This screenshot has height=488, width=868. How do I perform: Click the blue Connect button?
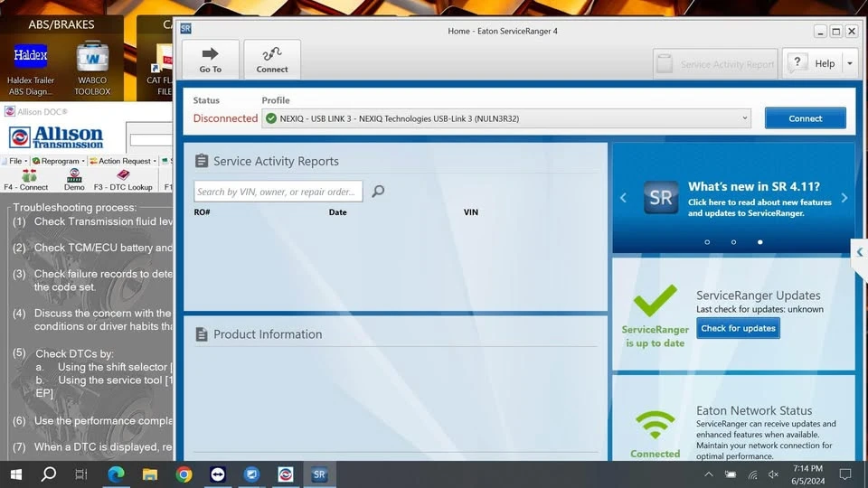(x=805, y=118)
